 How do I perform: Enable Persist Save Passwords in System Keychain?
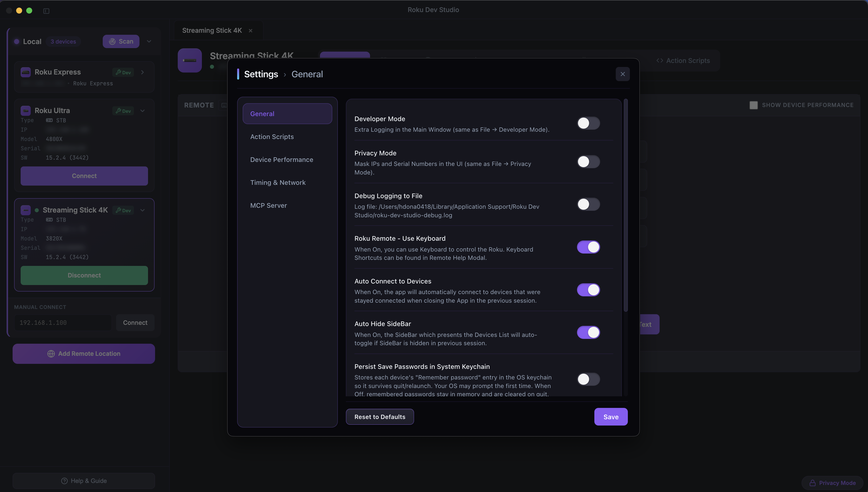click(588, 379)
